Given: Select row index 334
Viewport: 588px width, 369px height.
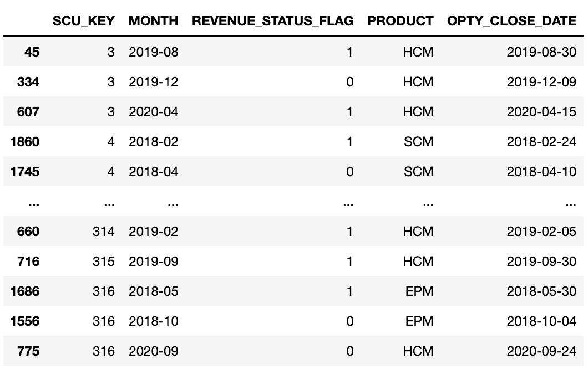Looking at the screenshot, I should tap(28, 82).
